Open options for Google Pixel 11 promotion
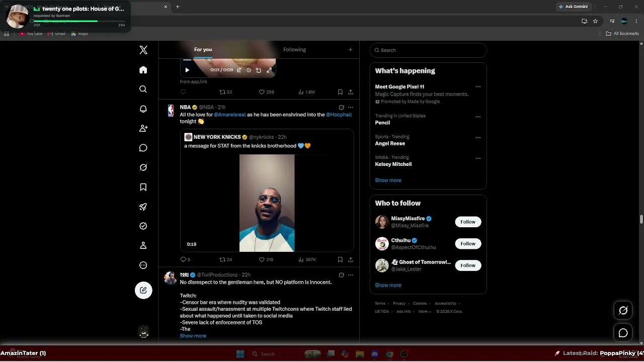 478,86
